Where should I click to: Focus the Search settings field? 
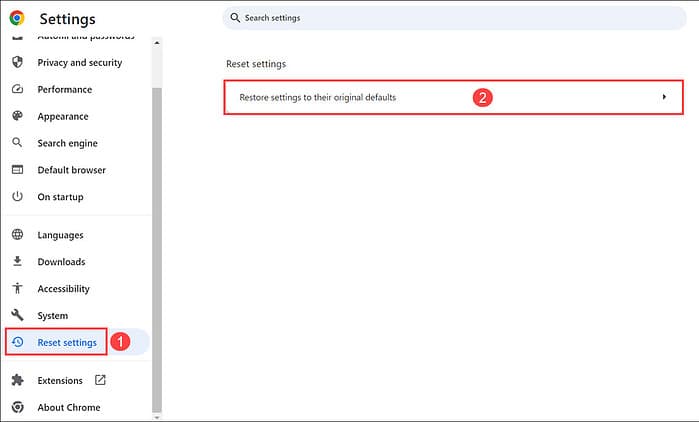[x=454, y=18]
